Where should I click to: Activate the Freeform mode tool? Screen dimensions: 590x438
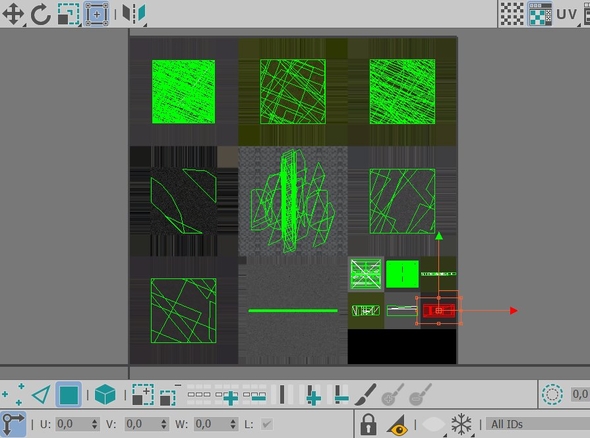pos(96,14)
